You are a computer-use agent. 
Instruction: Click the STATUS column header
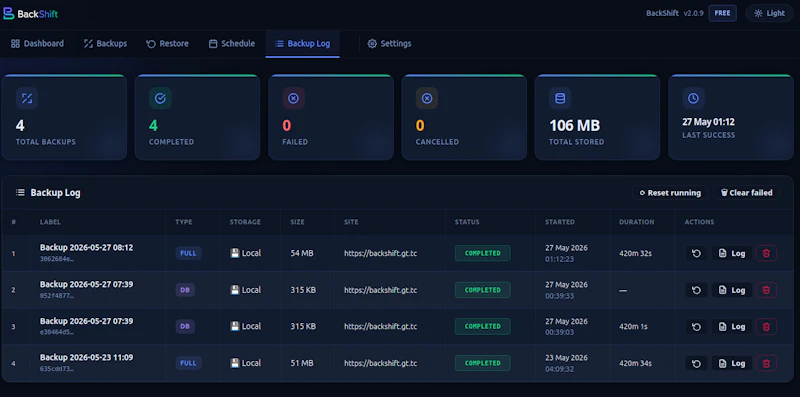[467, 222]
